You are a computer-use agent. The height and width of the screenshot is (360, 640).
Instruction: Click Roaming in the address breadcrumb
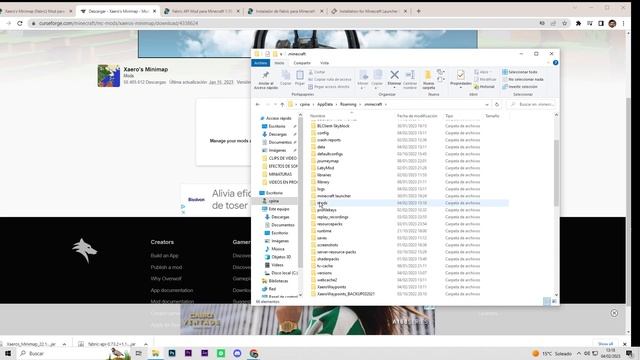point(348,104)
